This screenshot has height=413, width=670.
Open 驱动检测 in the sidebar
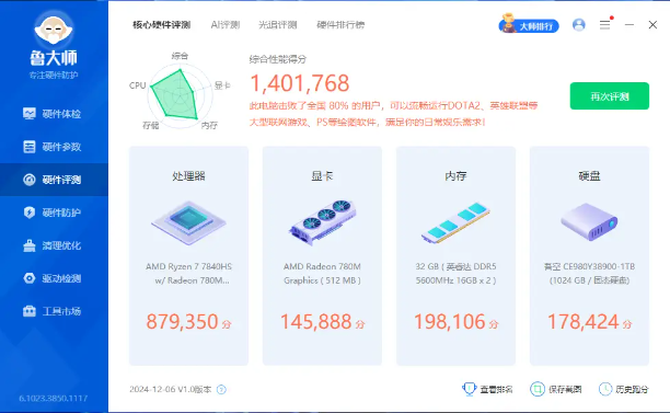[54, 278]
